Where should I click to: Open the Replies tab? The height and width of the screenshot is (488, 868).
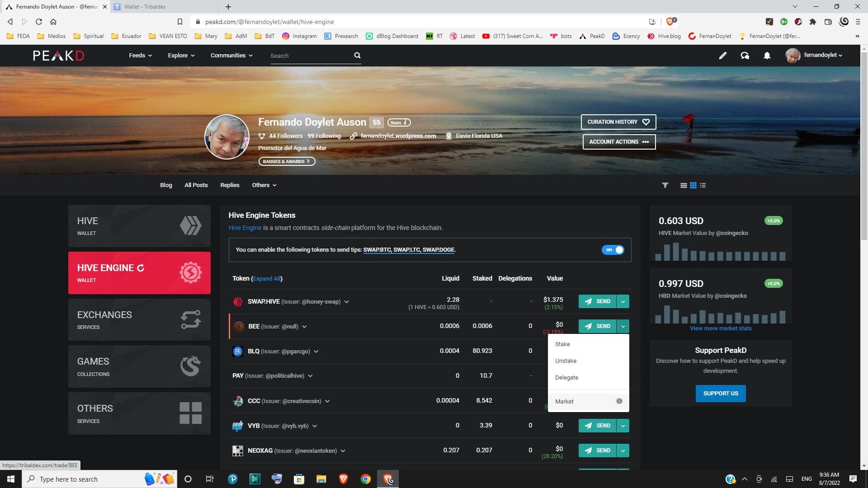tap(230, 185)
